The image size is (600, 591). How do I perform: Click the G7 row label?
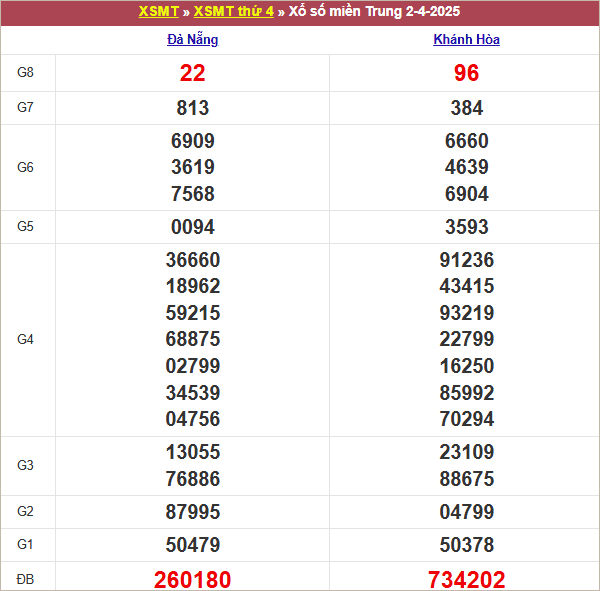25,107
